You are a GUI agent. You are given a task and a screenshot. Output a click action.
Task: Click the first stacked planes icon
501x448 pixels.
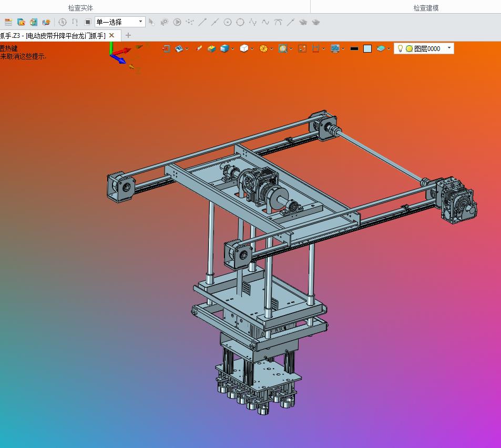click(303, 22)
